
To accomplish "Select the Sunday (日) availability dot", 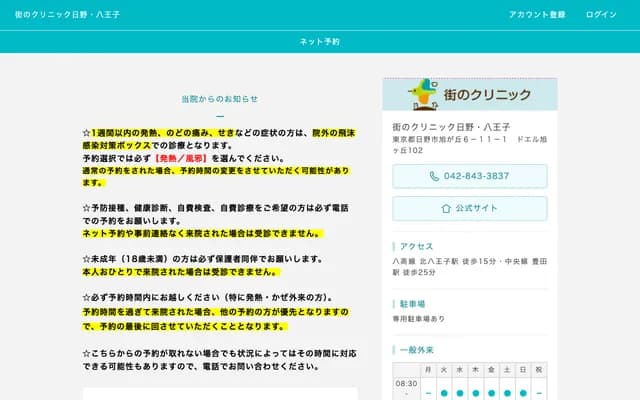I will [523, 393].
